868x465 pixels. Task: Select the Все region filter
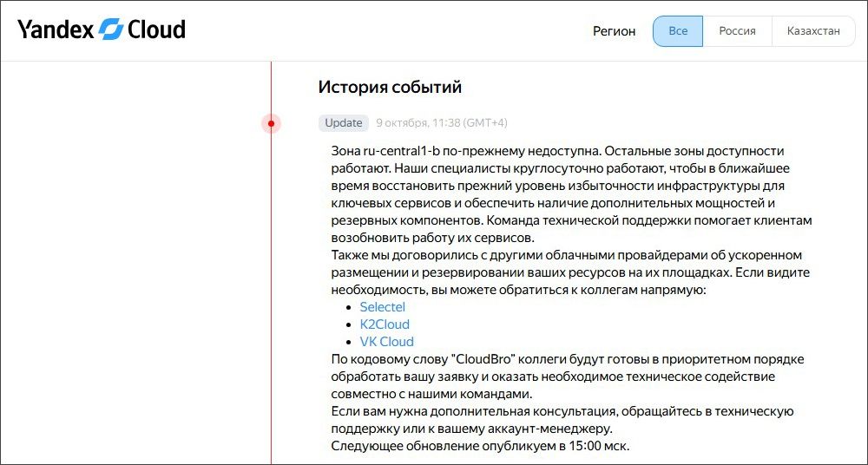point(678,31)
